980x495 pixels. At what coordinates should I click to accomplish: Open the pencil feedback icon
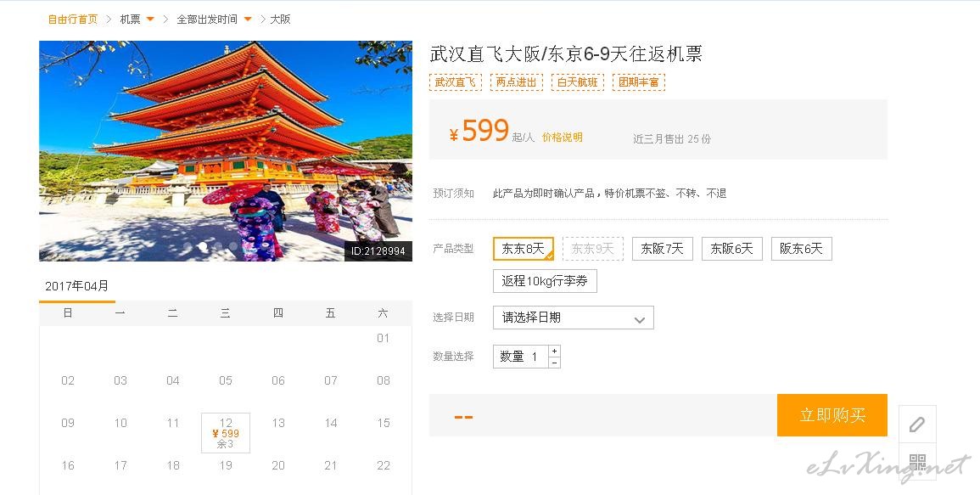tap(917, 425)
